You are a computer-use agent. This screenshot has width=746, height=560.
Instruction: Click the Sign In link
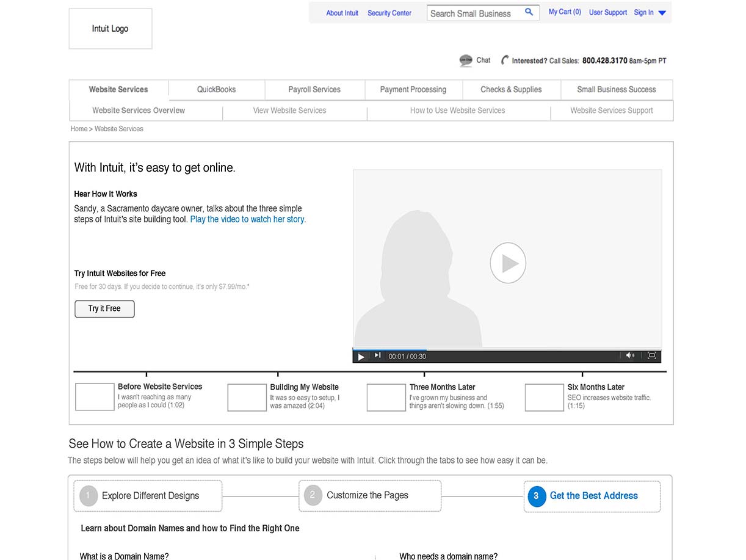pos(643,12)
